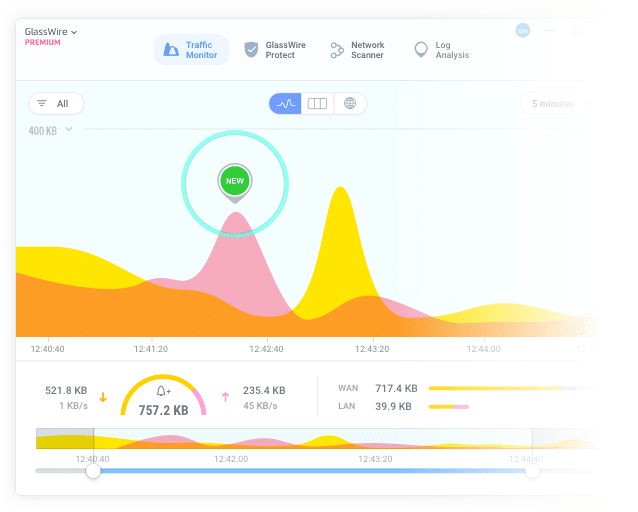Click the WAN traffic label
The height and width of the screenshot is (512, 638).
[x=348, y=388]
